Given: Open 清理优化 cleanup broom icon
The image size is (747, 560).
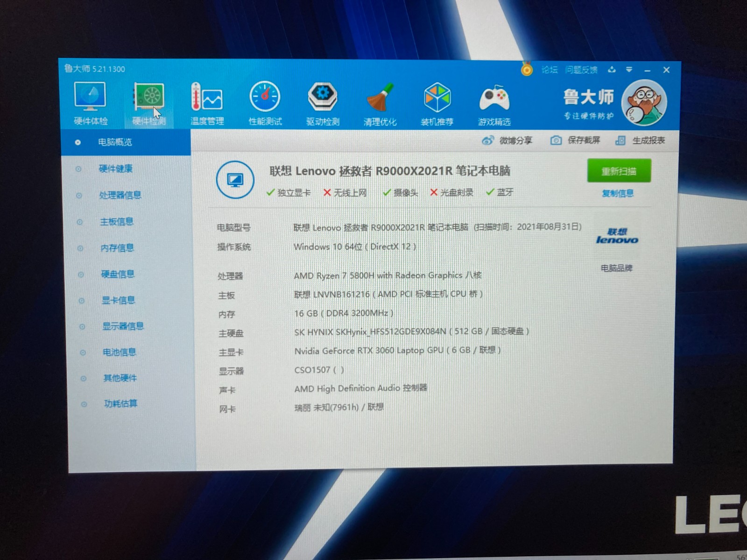Looking at the screenshot, I should pos(380,104).
